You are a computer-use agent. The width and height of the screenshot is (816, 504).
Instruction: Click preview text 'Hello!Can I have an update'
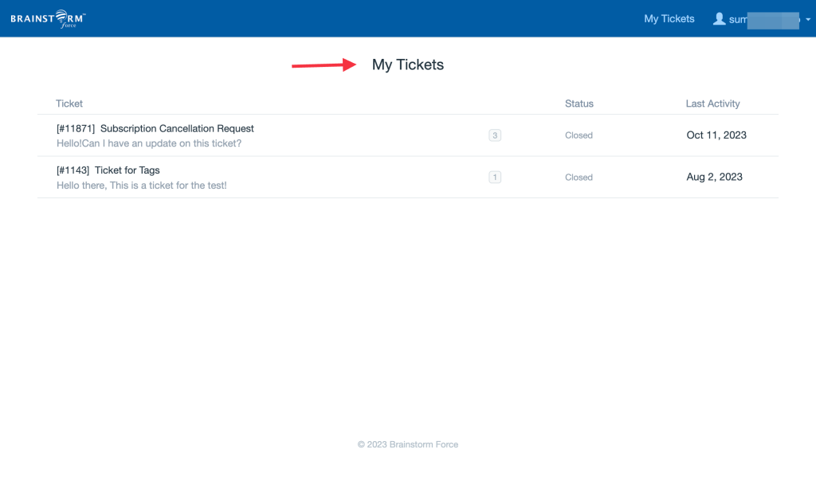[x=149, y=143]
